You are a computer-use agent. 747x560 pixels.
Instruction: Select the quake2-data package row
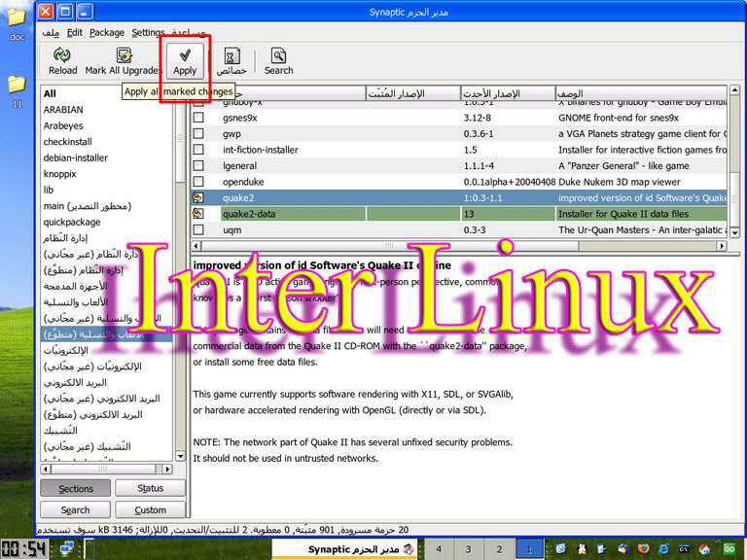[459, 214]
